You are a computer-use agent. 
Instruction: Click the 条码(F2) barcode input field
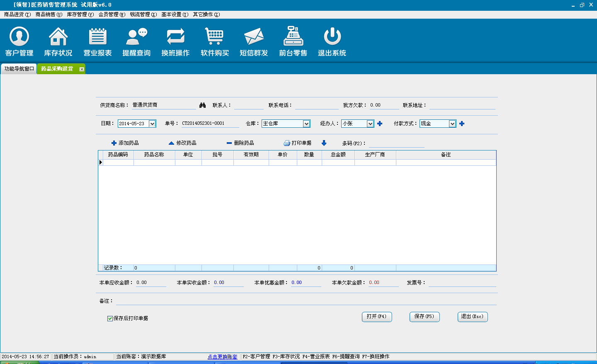pyautogui.click(x=396, y=143)
